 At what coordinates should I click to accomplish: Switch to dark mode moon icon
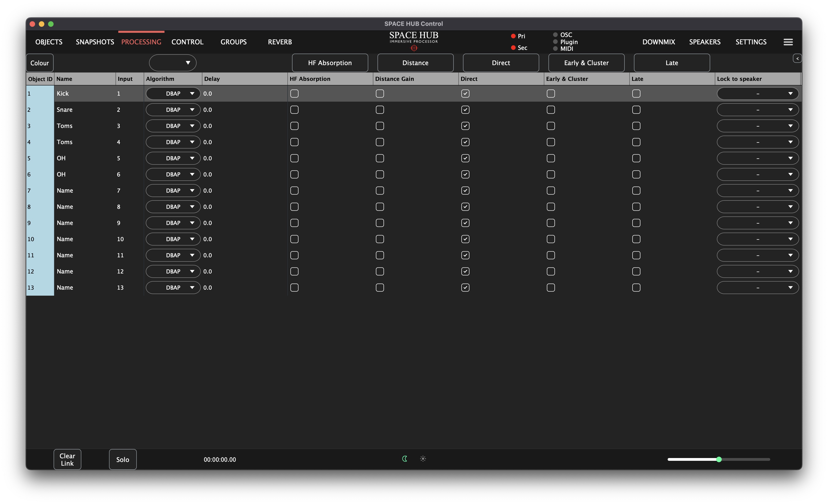coord(405,459)
